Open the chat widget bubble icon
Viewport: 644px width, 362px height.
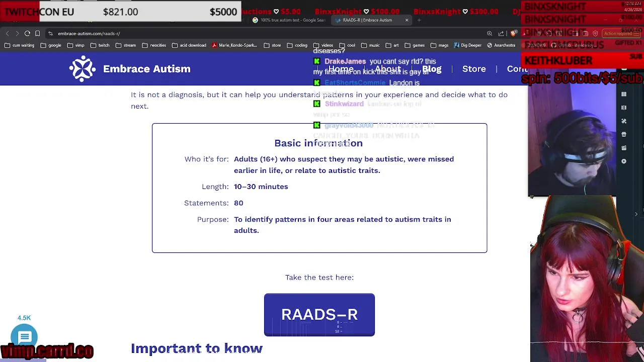tap(25, 337)
